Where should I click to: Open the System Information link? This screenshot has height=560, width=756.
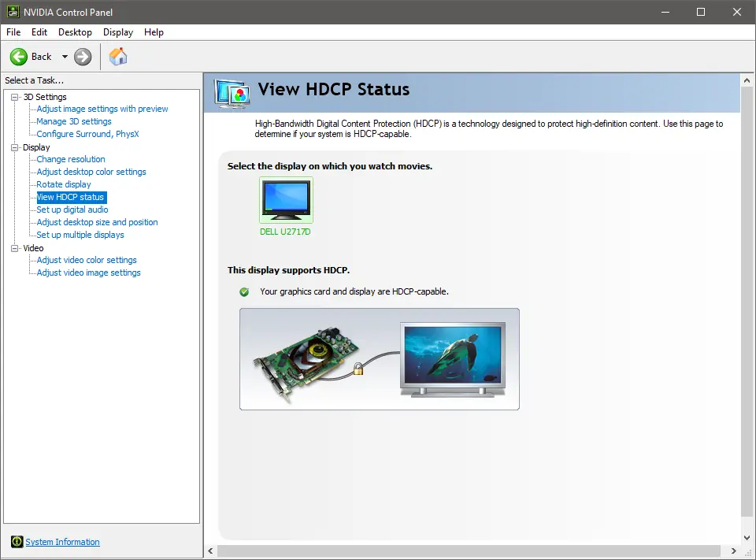coord(63,542)
